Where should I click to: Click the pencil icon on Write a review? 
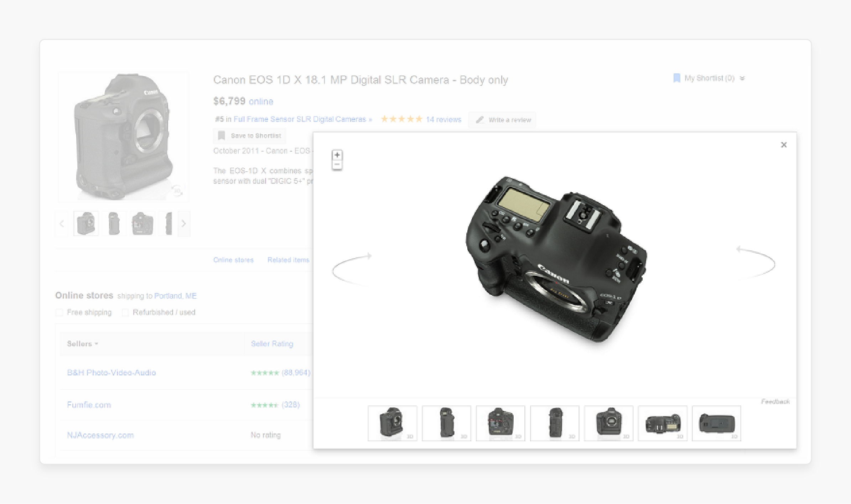click(480, 120)
